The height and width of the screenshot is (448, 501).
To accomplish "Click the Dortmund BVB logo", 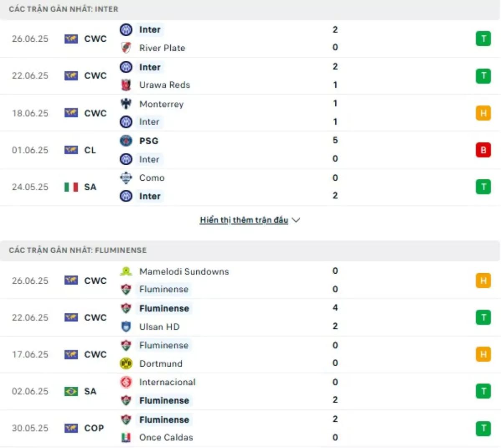I will [x=126, y=363].
